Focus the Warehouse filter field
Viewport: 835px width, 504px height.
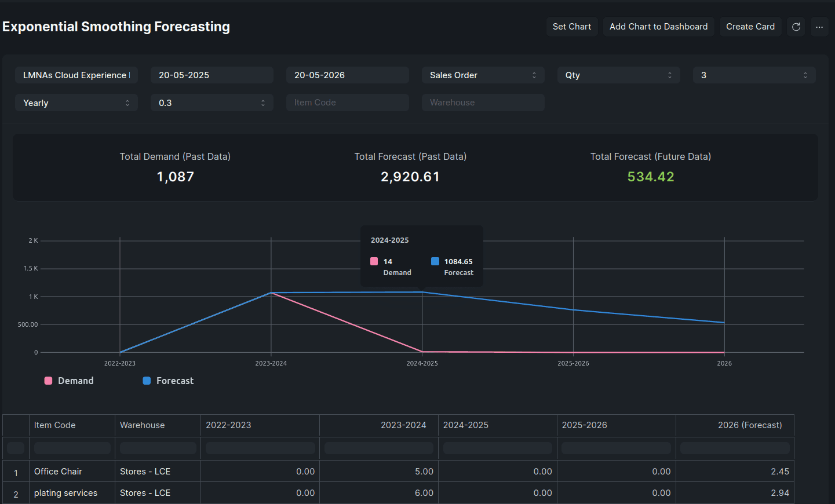tap(483, 103)
